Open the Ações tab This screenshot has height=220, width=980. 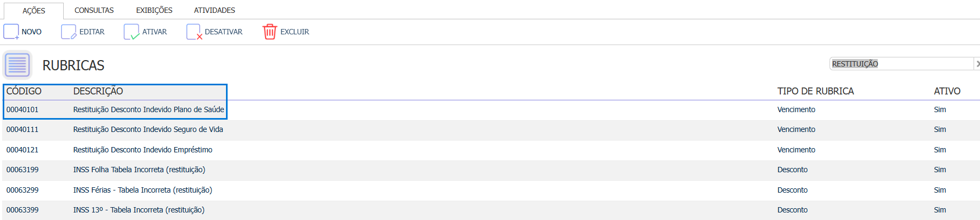34,11
